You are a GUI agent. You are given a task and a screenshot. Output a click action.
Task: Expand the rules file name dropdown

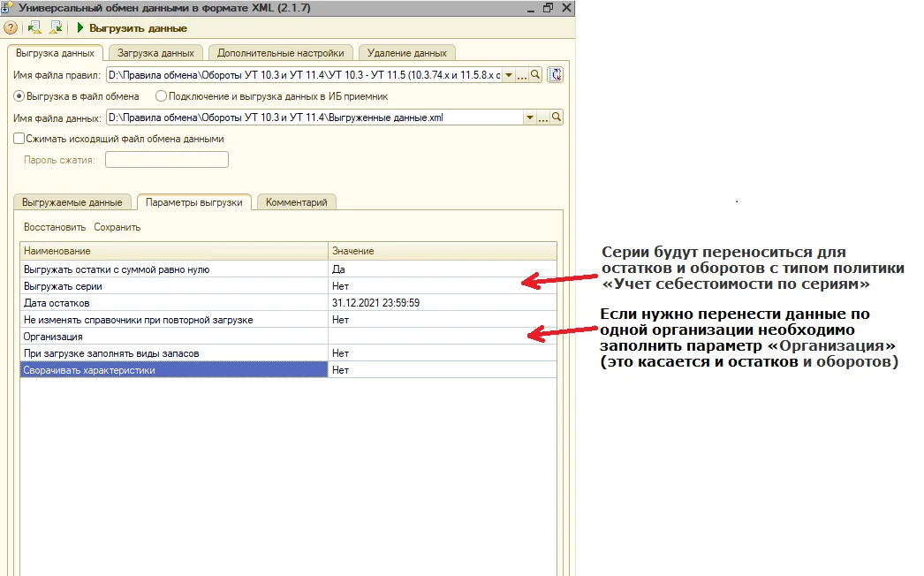point(509,75)
